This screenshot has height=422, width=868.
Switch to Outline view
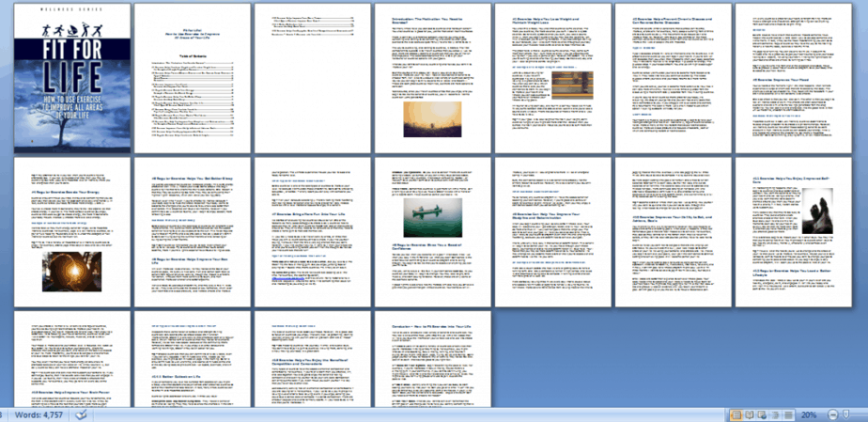[775, 414]
